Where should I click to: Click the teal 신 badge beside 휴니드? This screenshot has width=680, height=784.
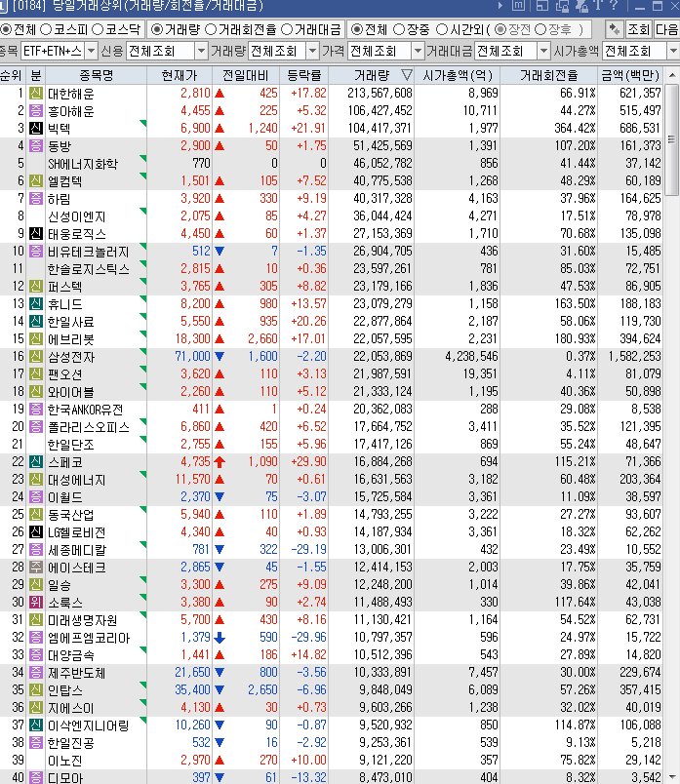pos(35,303)
